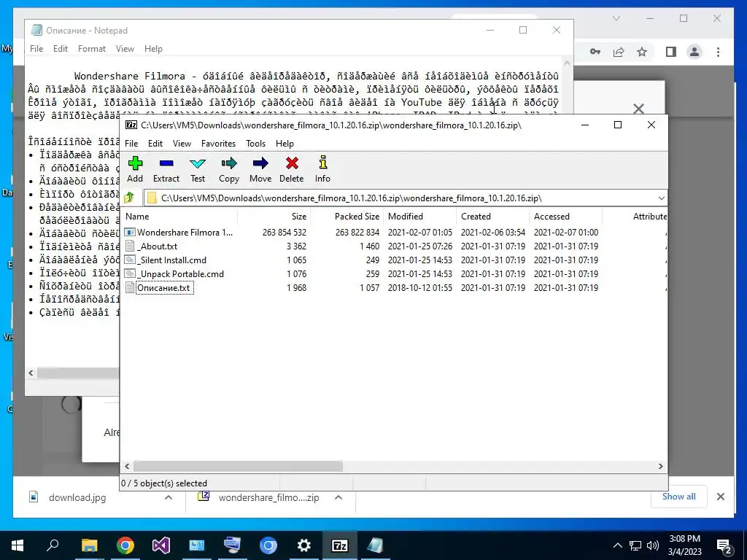Click the 7-Zip horizontal scrollbar thumb
Image resolution: width=747 pixels, height=560 pixels.
coord(238,466)
